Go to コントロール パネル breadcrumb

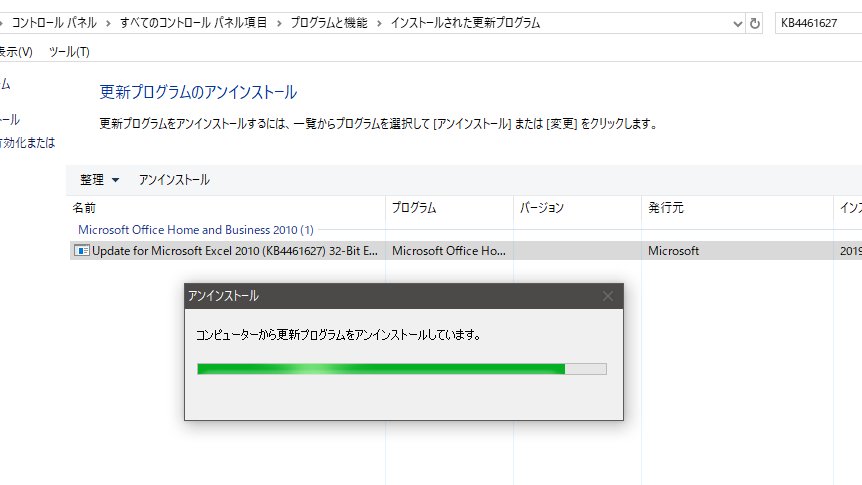click(54, 23)
